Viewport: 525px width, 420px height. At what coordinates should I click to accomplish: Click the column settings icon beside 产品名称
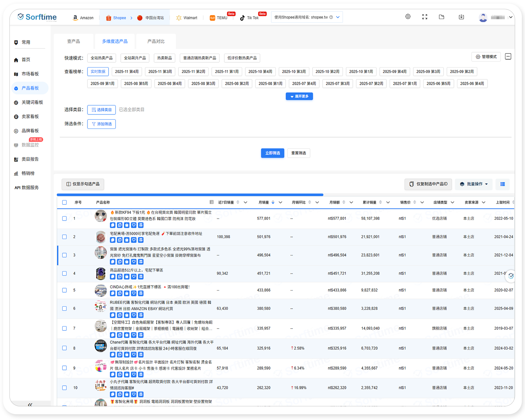pos(211,202)
